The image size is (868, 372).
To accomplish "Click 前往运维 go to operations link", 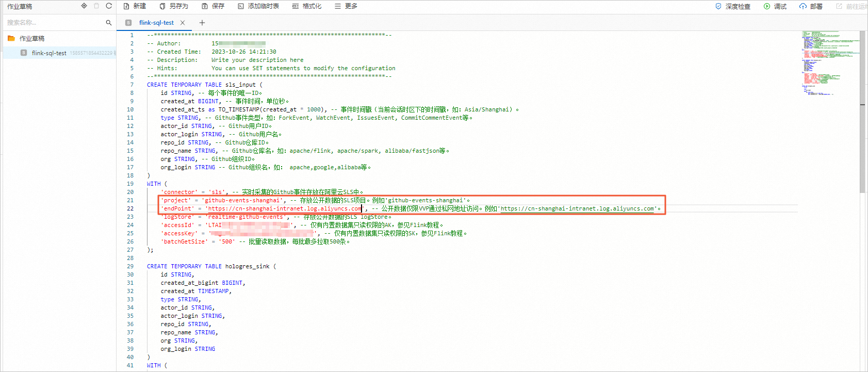I will [851, 7].
